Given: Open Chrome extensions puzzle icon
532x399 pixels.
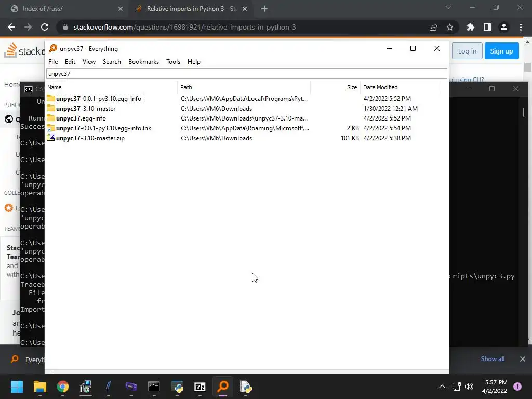Looking at the screenshot, I should click(x=471, y=27).
